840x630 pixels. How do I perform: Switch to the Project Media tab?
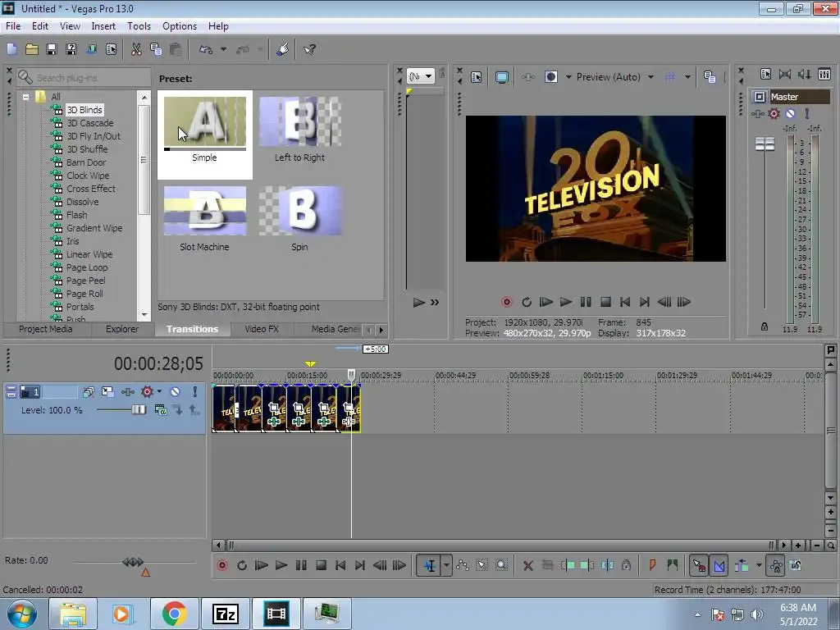click(x=46, y=329)
